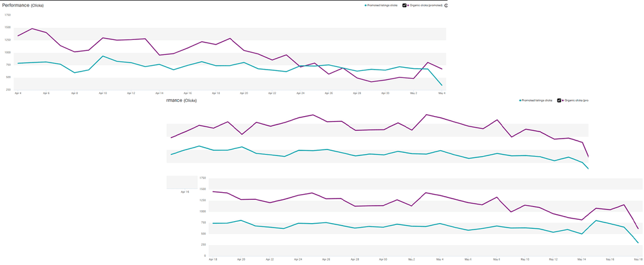Image resolution: width=644 pixels, height=265 pixels.
Task: Click the teal line's peak at Apr 10 in top chart
Action: [x=102, y=56]
